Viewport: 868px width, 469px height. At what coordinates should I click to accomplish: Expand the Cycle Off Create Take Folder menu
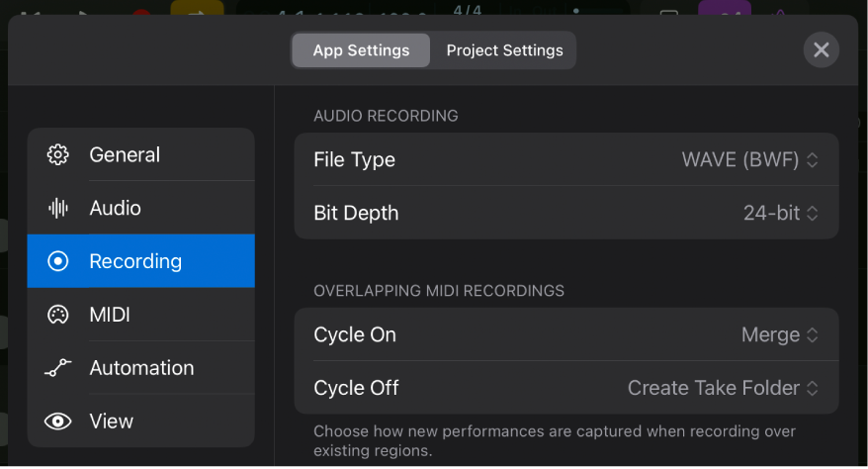[723, 388]
